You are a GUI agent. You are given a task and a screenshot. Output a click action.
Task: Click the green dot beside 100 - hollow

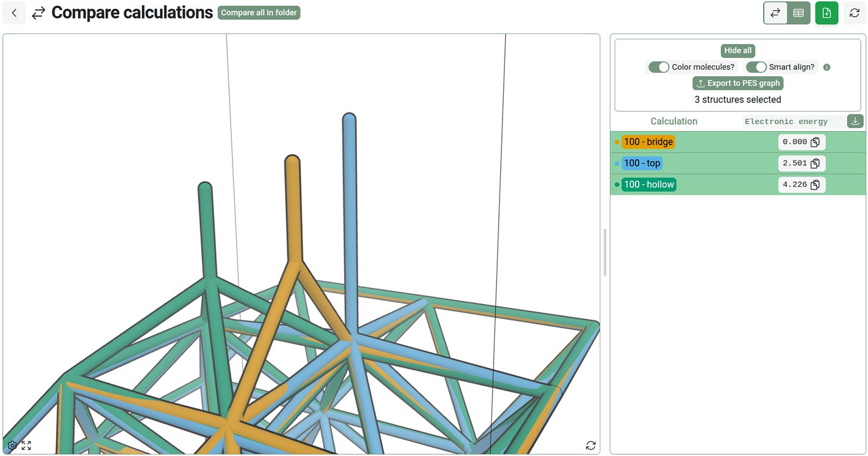click(x=616, y=185)
